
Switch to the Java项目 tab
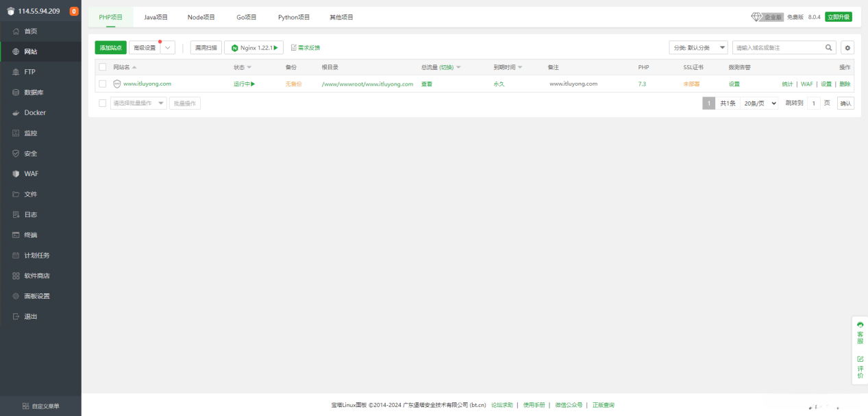point(156,17)
